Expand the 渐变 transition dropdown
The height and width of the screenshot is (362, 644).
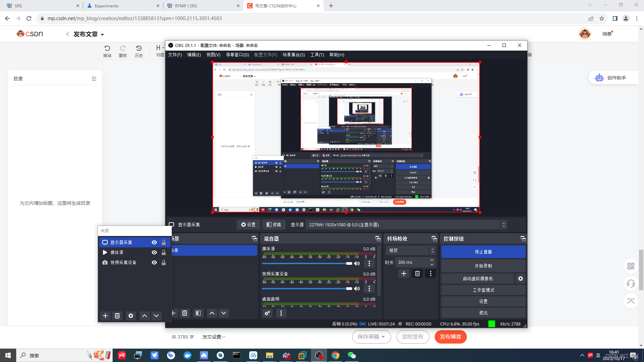[x=432, y=250]
